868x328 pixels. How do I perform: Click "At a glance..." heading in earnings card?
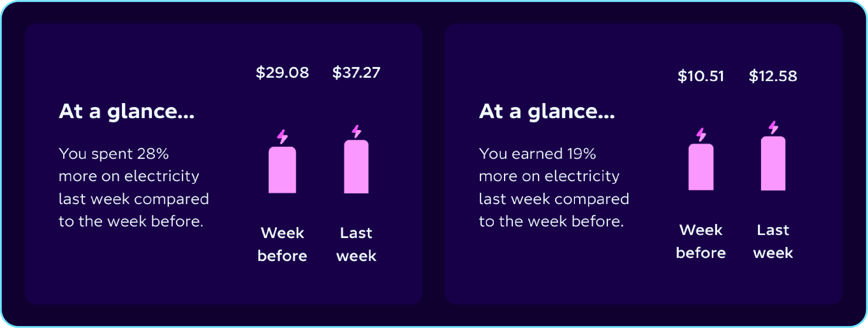(547, 111)
